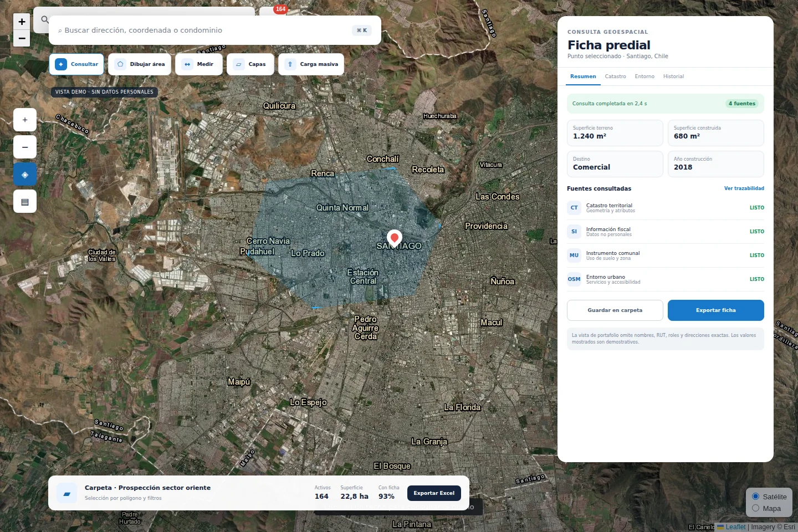Viewport: 798px width, 532px height.
Task: Switch to the Resumen tab
Action: click(583, 76)
